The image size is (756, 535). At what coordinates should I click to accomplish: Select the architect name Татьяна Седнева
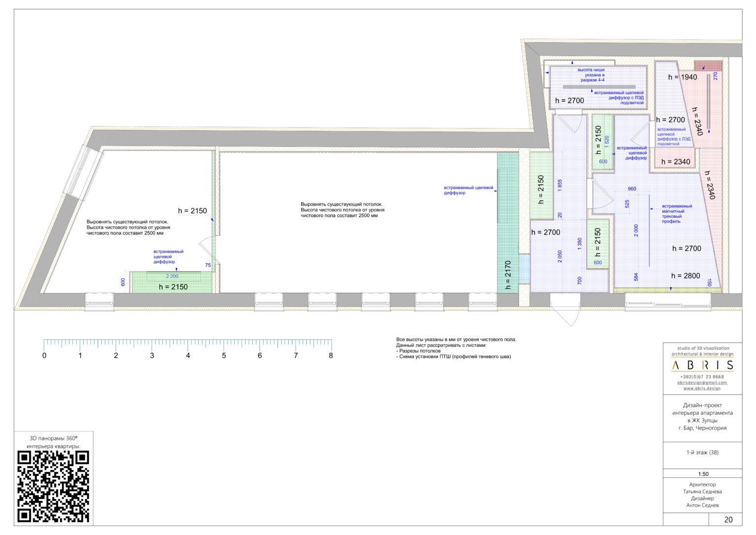pos(702,492)
